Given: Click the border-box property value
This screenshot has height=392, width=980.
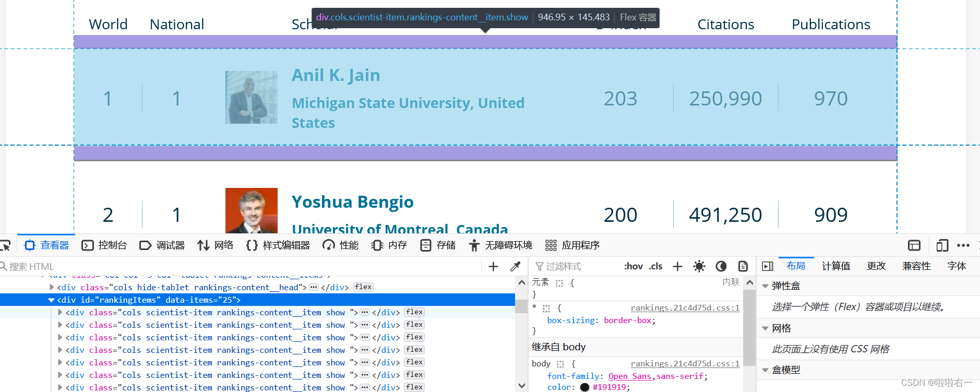Looking at the screenshot, I should [627, 320].
